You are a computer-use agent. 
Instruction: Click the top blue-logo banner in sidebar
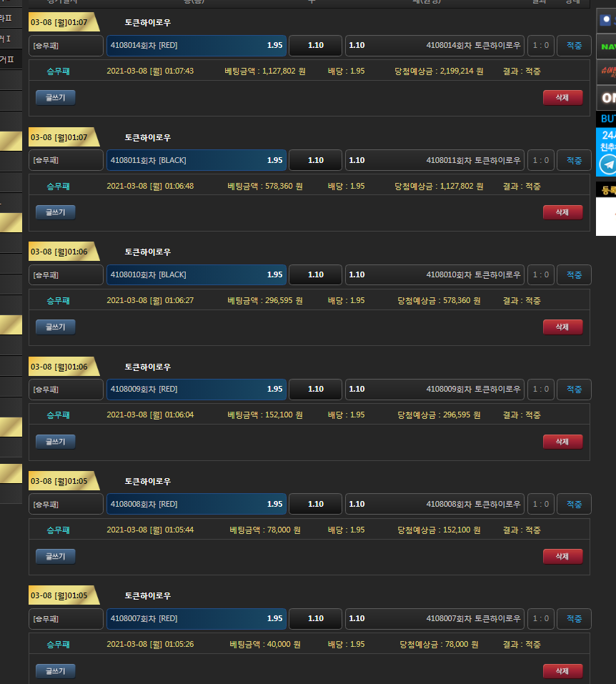pyautogui.click(x=606, y=20)
